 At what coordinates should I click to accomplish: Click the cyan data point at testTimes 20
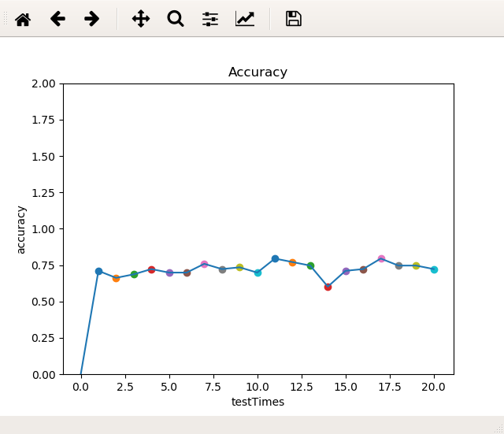434,269
